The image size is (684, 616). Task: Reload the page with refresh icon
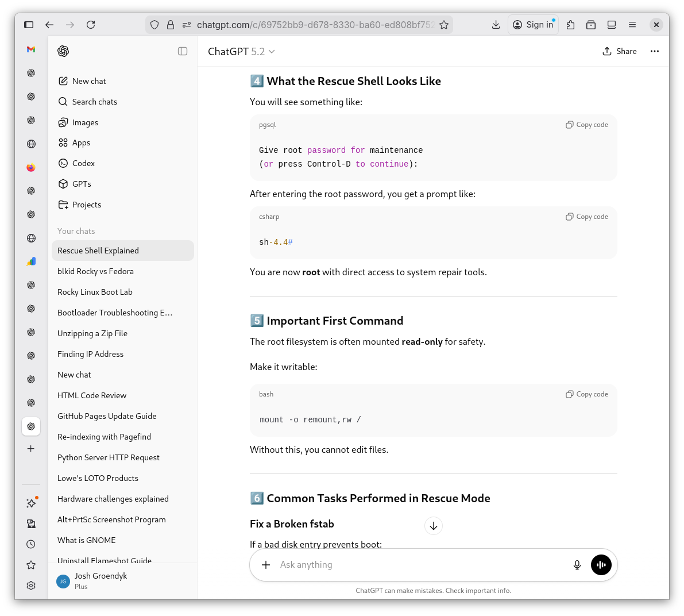[91, 25]
